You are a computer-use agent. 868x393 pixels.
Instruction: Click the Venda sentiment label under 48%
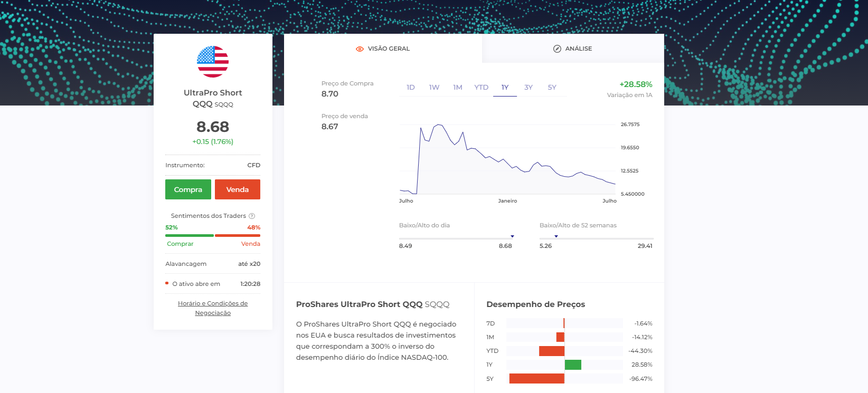[x=251, y=244]
